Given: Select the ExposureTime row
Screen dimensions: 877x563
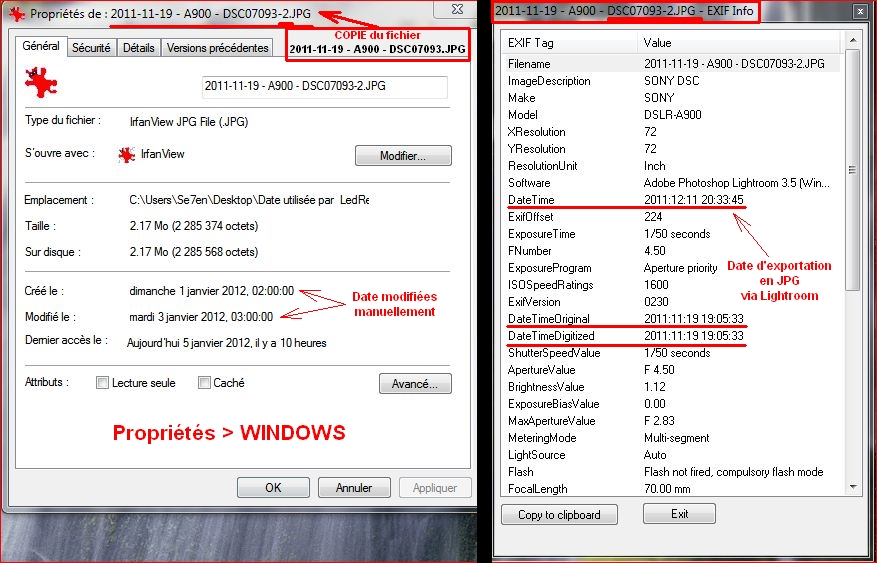Looking at the screenshot, I should click(x=671, y=234).
